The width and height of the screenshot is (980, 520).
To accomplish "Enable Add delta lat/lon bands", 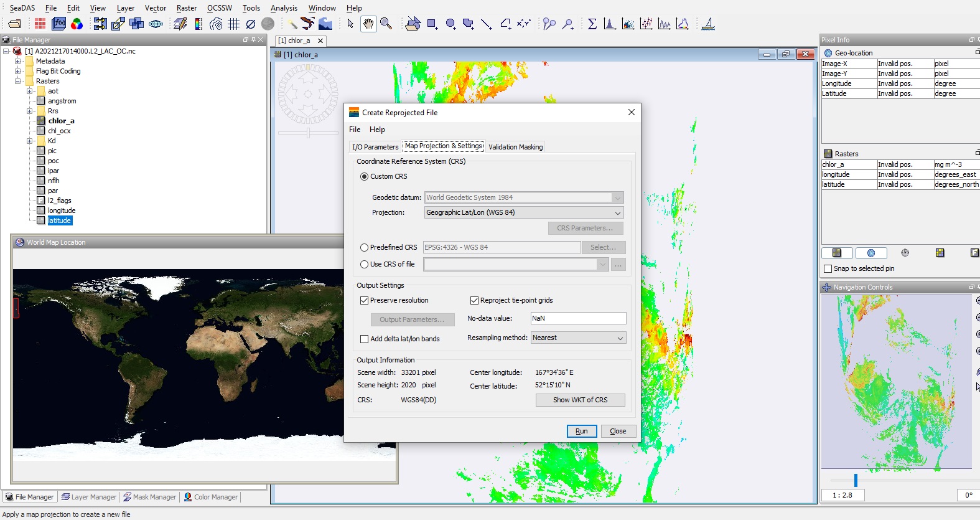I will [365, 339].
